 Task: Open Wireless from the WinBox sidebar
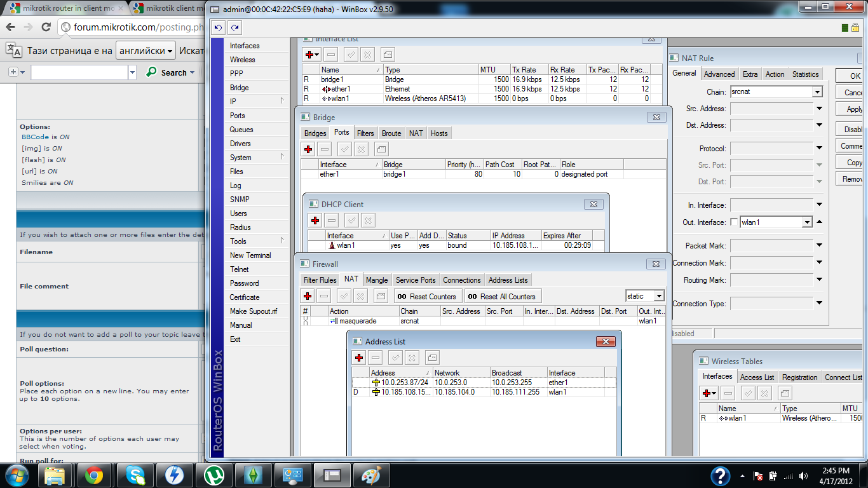click(257, 60)
